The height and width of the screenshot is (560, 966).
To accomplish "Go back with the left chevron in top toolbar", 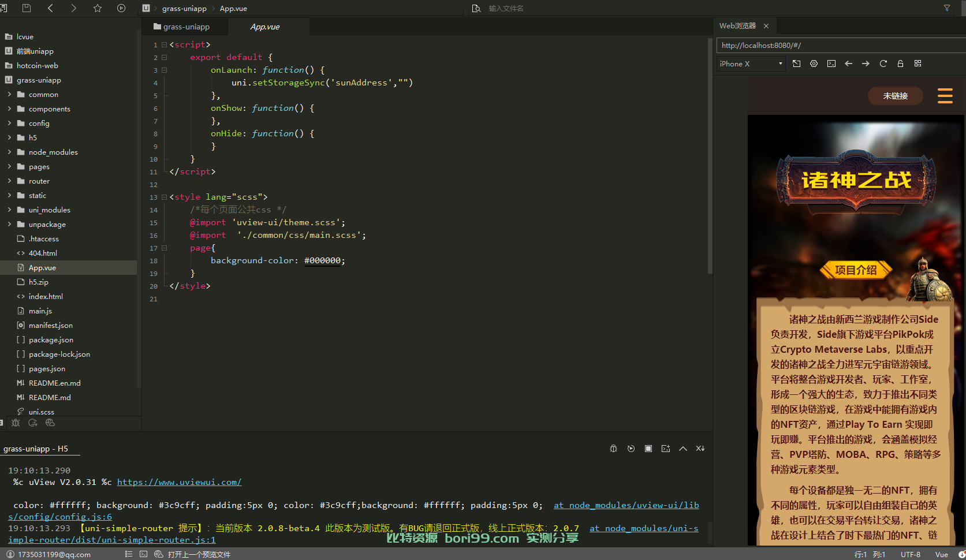I will tap(50, 8).
